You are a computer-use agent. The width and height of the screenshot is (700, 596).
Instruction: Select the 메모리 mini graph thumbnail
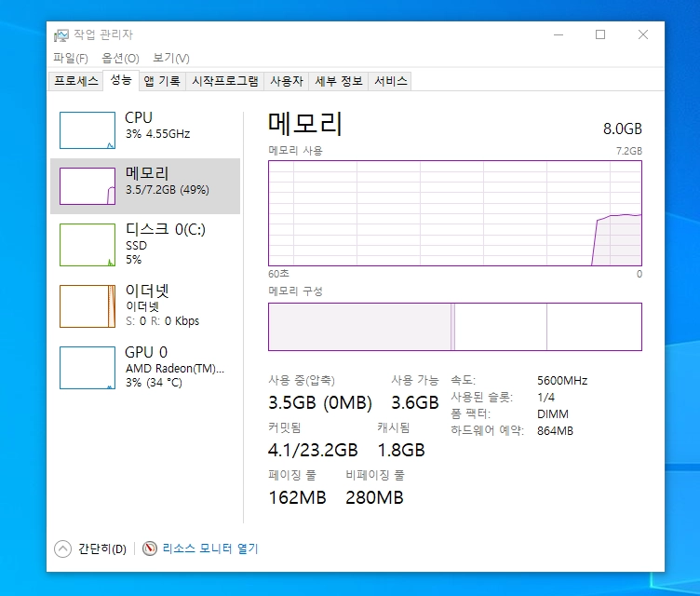pos(87,186)
